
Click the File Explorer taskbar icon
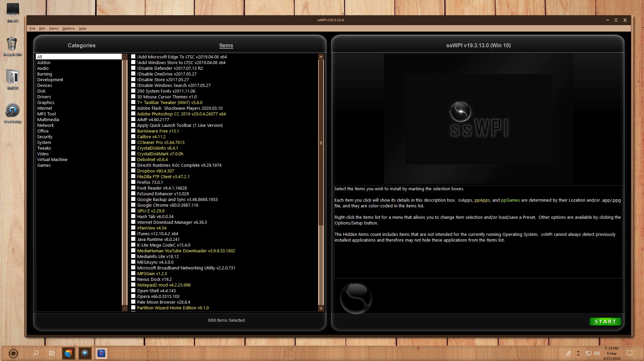(68, 353)
